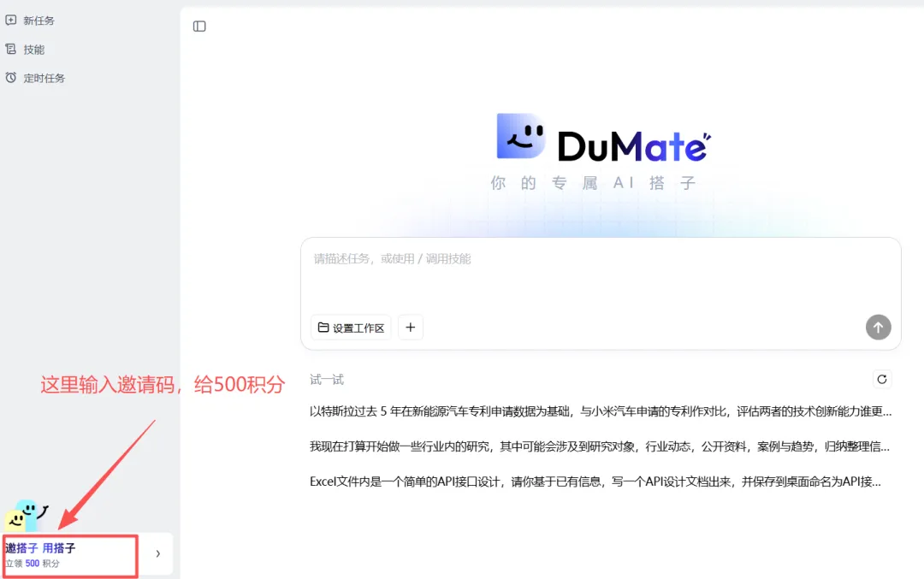Click the DuMate smiley logo
Viewport: 924px width, 579px height.
(x=520, y=136)
